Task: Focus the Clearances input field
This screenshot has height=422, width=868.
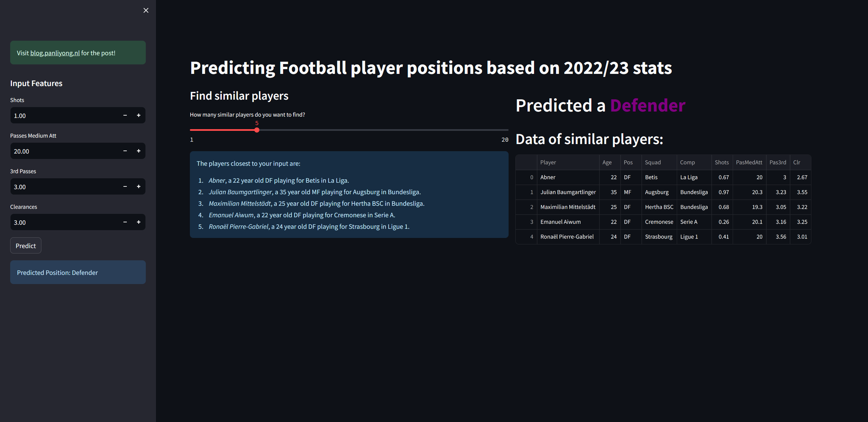Action: 64,222
